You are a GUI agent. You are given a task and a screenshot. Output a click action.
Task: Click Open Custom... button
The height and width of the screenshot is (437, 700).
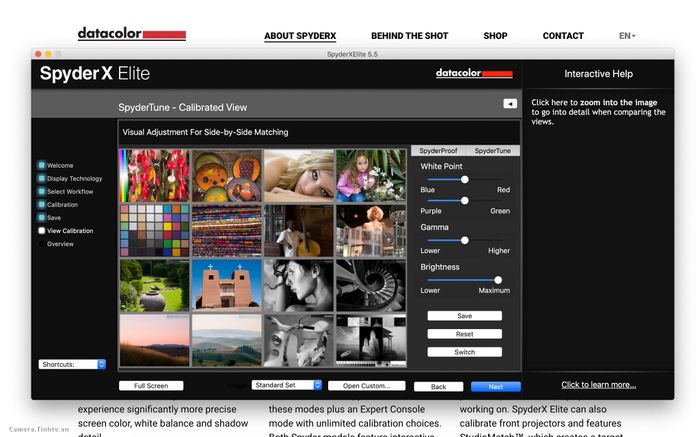coord(367,386)
